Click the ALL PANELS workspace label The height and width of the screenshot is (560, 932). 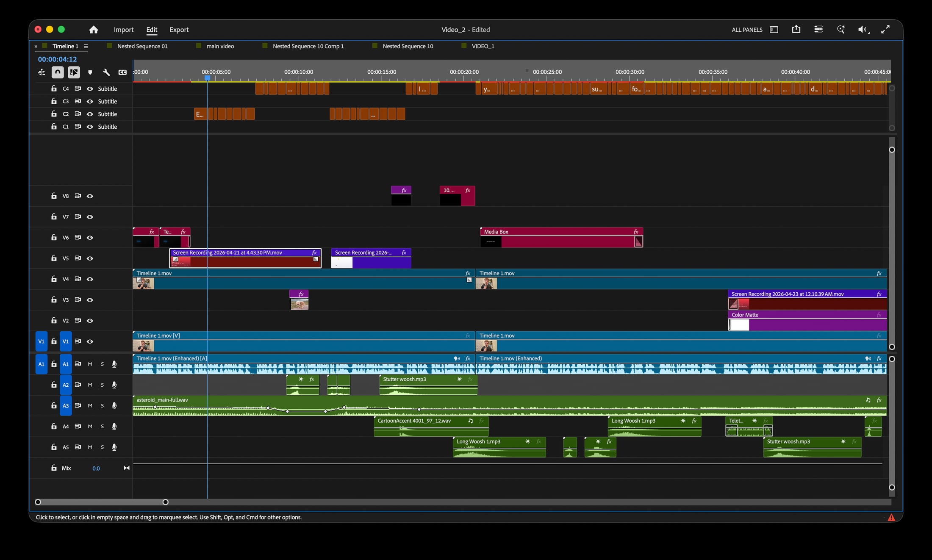747,30
